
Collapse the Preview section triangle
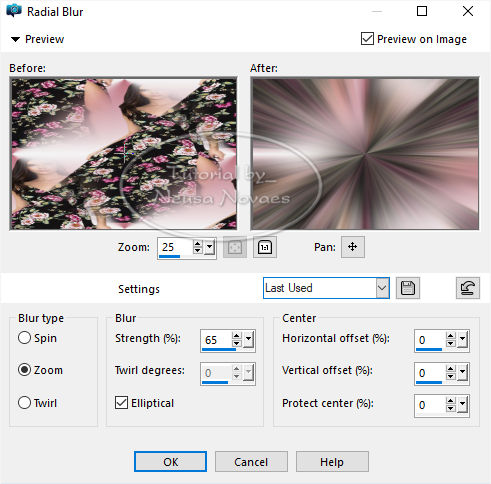[x=15, y=39]
